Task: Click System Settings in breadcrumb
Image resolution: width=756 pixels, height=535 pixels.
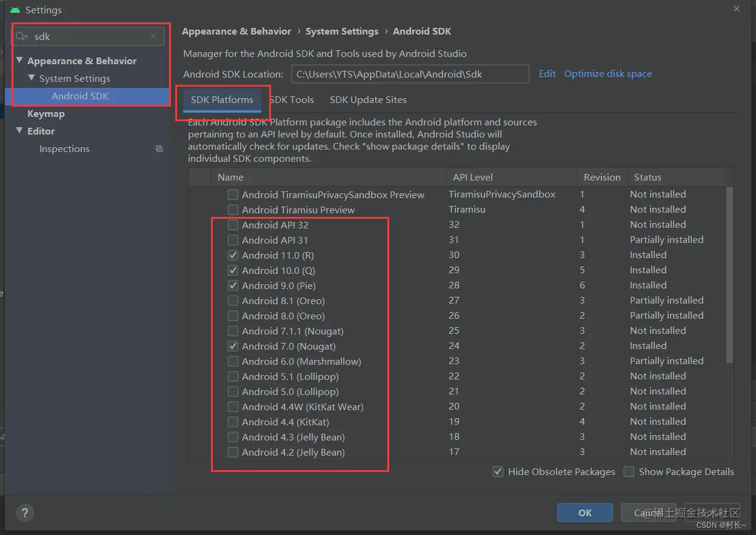Action: point(342,32)
